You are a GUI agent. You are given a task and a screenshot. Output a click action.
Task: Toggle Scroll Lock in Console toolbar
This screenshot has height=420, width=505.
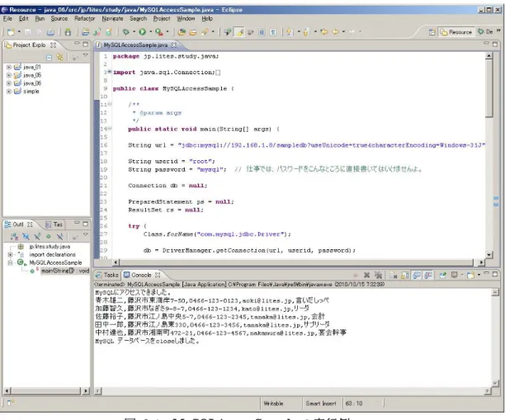(405, 275)
